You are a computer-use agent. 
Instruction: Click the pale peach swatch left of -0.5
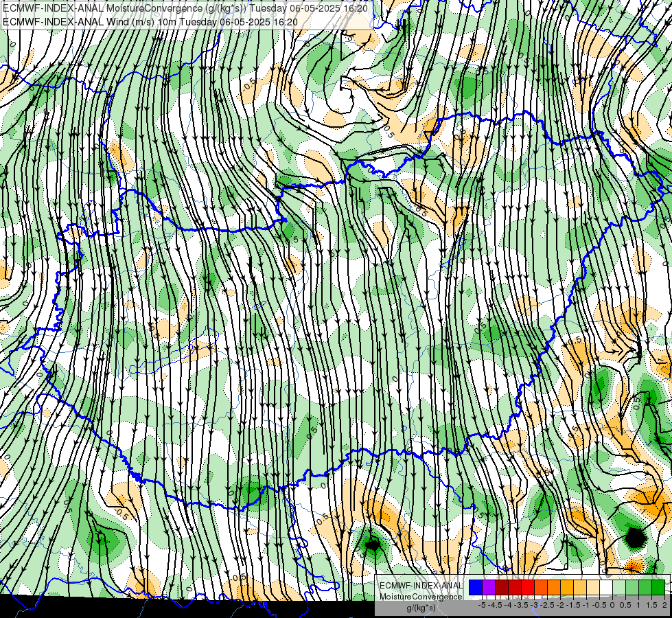pos(593,588)
